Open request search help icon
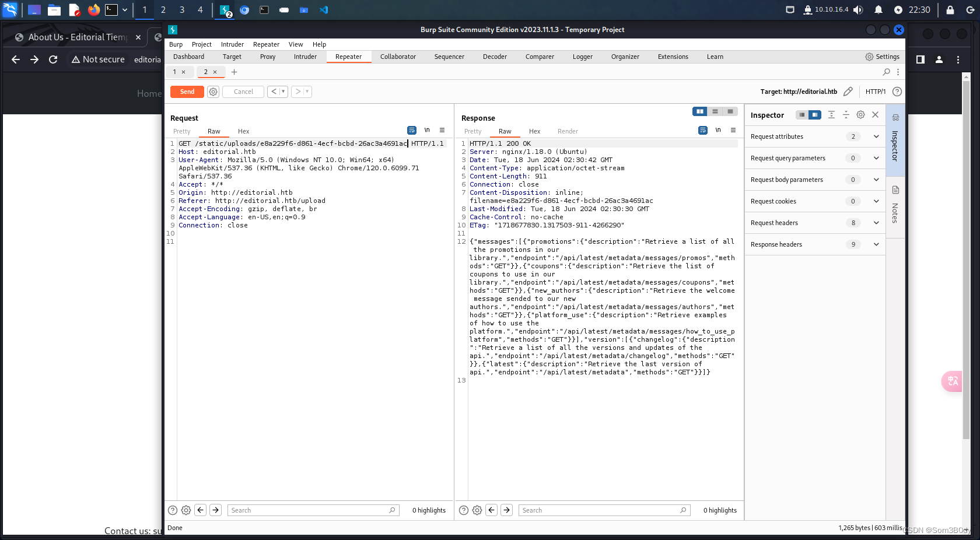Image resolution: width=980 pixels, height=540 pixels. [x=173, y=510]
